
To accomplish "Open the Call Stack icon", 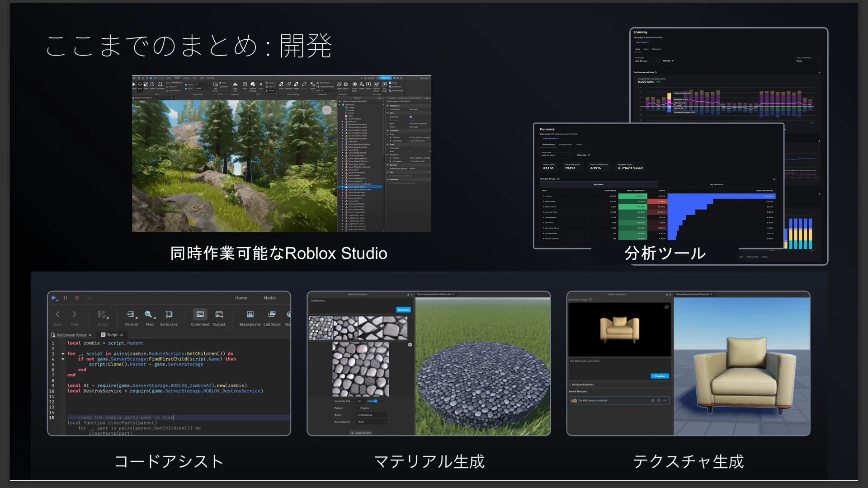I will pos(272,314).
